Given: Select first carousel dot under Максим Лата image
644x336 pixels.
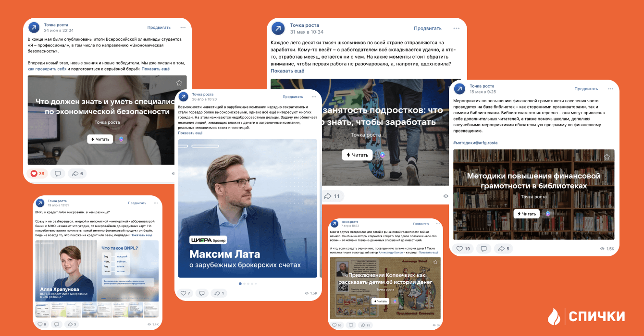Looking at the screenshot, I should [240, 284].
